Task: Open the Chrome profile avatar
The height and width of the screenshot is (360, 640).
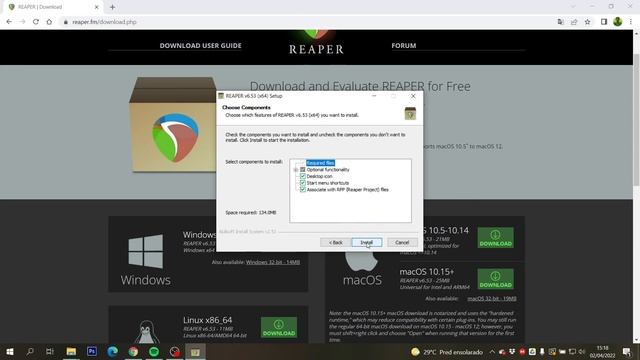Action: tap(618, 22)
